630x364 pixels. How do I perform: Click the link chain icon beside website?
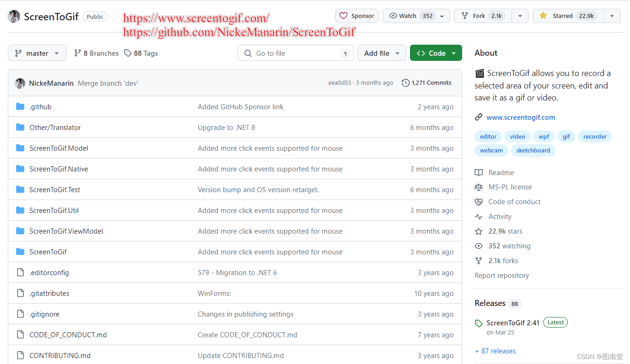coord(479,117)
